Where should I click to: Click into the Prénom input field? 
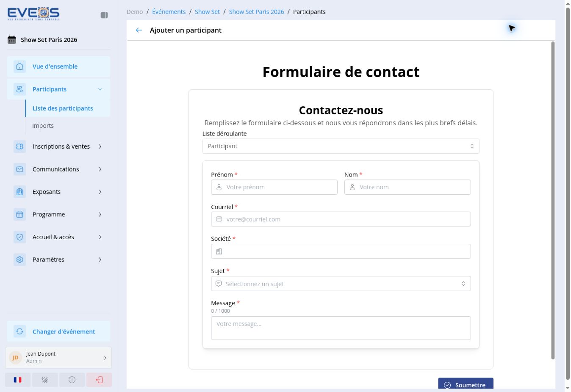274,187
